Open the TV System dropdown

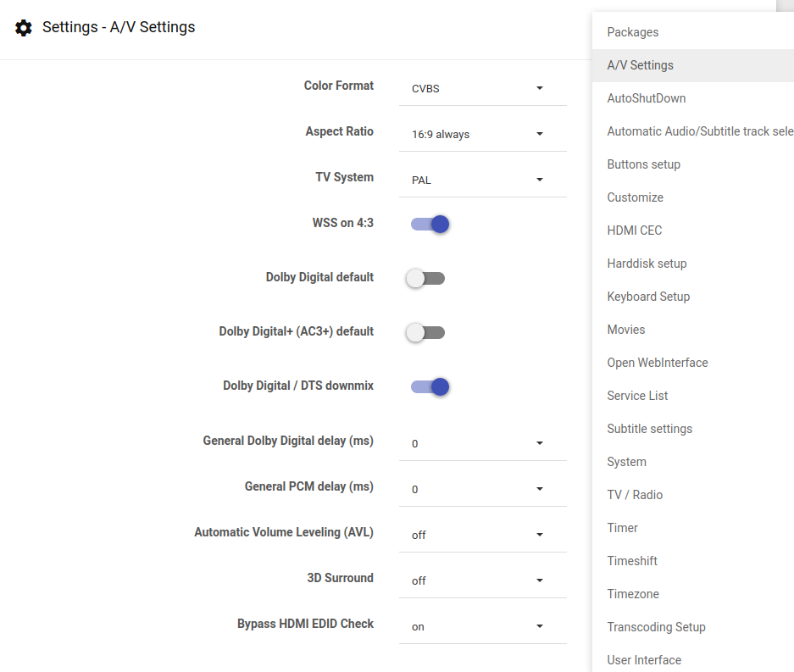481,180
